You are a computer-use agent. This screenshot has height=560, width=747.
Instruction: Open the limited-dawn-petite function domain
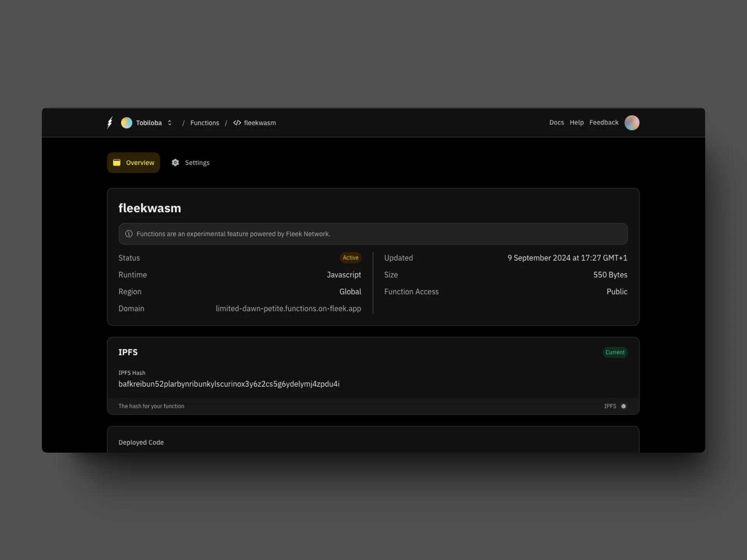click(x=288, y=308)
